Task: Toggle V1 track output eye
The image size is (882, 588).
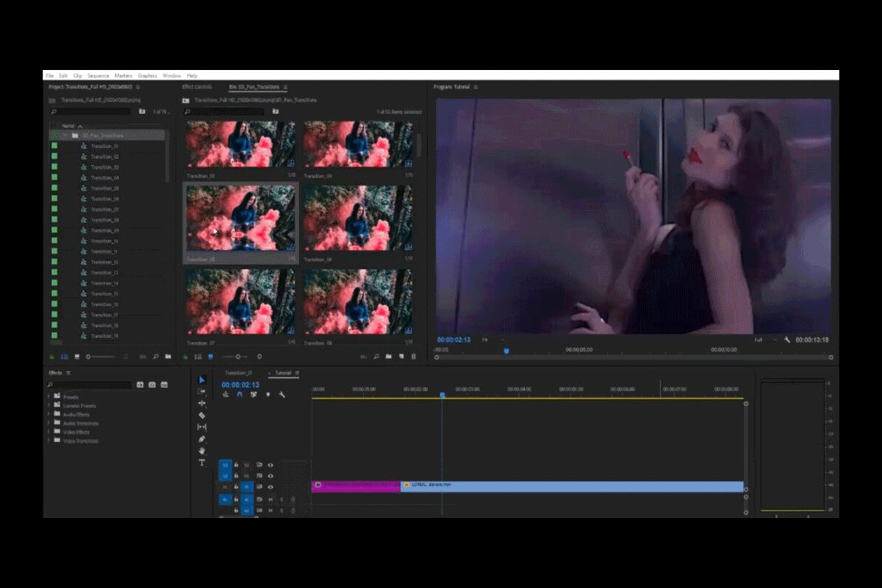Action: tap(270, 487)
